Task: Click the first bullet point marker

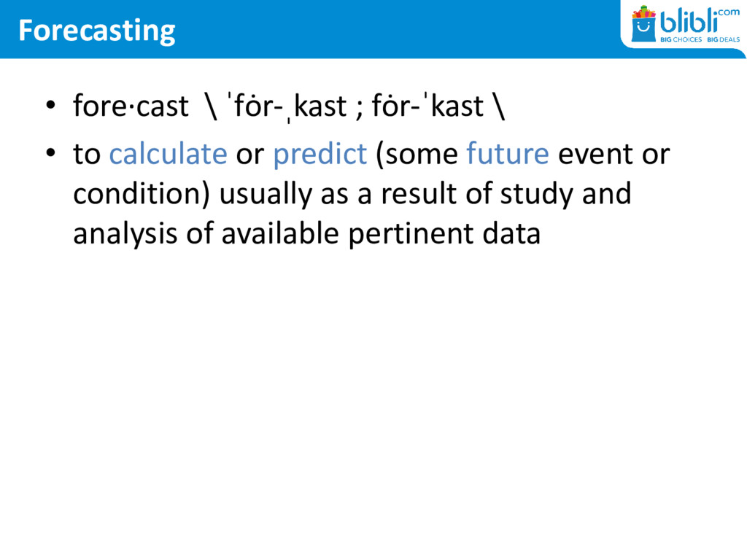Action: click(50, 108)
